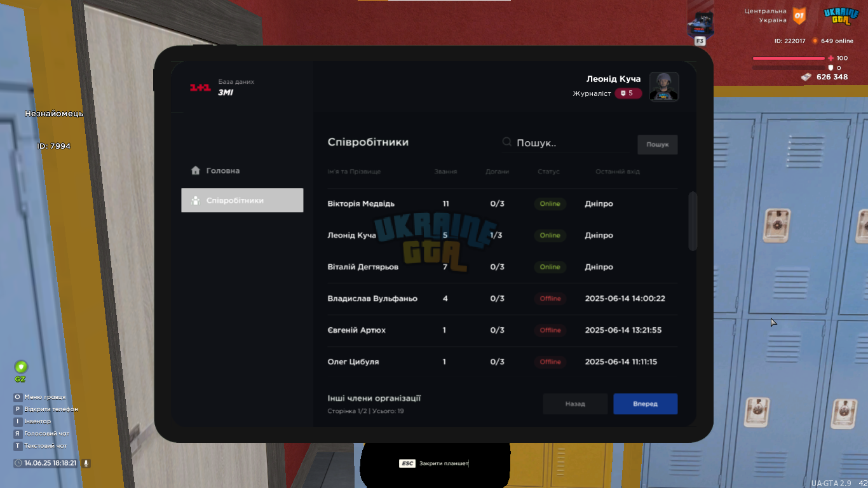Image resolution: width=868 pixels, height=488 pixels.
Task: Click Offline status of Євгеній Артюх
Action: (x=550, y=330)
